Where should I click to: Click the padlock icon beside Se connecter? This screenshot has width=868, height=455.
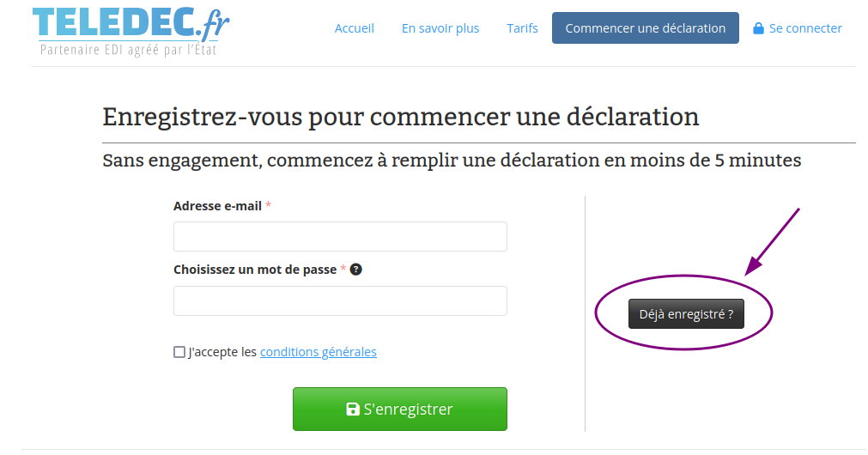tap(758, 28)
